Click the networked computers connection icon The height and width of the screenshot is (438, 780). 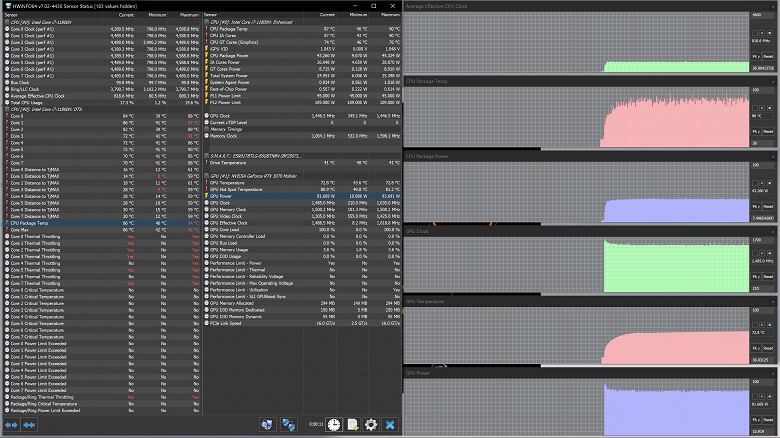click(x=289, y=425)
